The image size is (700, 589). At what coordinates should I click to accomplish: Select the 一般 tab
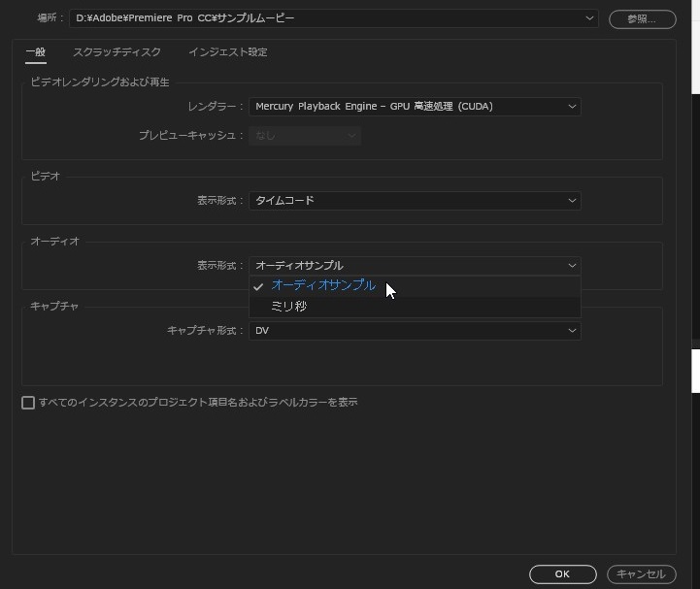tap(36, 52)
